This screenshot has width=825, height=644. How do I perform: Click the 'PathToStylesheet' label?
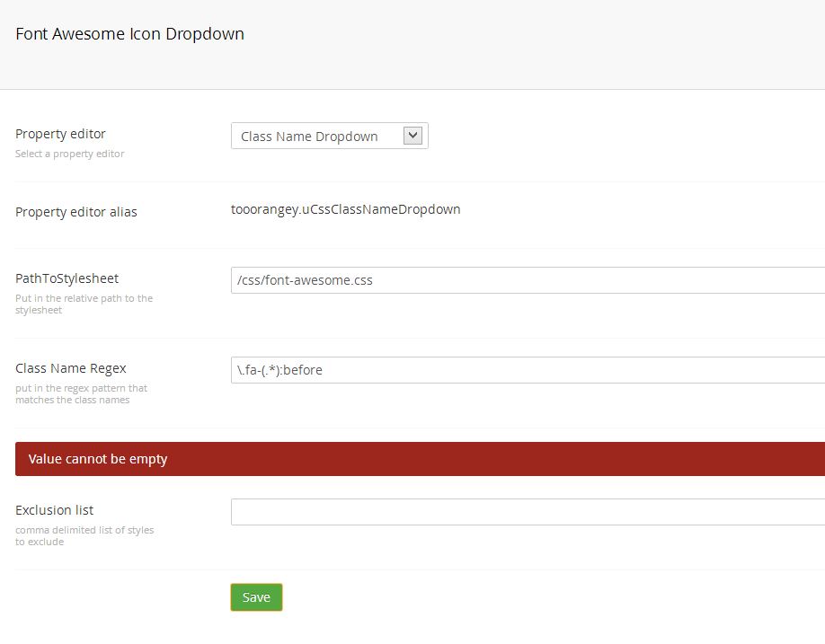[x=67, y=278]
